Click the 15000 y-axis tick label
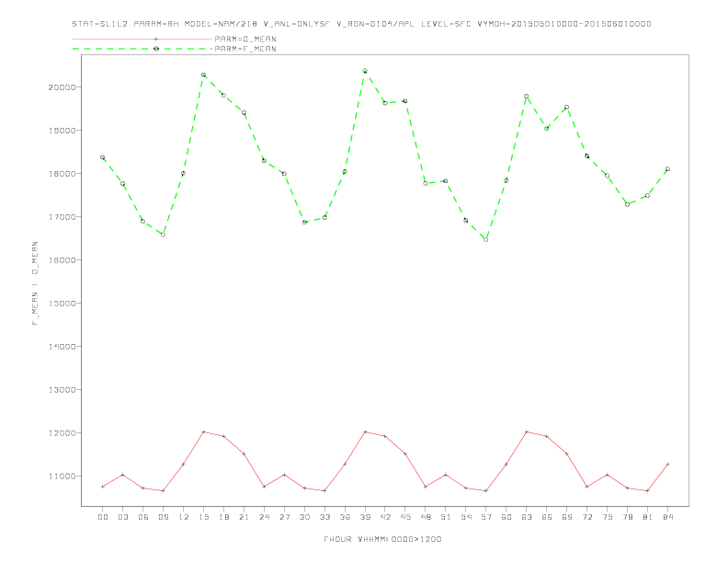The image size is (728, 563). (63, 304)
